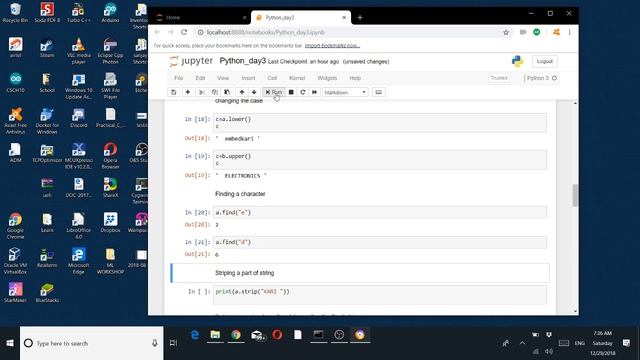Open the Edit menu in Jupyter

pyautogui.click(x=200, y=78)
